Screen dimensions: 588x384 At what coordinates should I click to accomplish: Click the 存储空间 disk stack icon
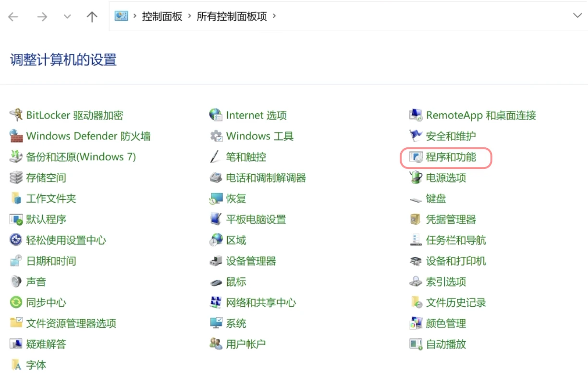16,178
